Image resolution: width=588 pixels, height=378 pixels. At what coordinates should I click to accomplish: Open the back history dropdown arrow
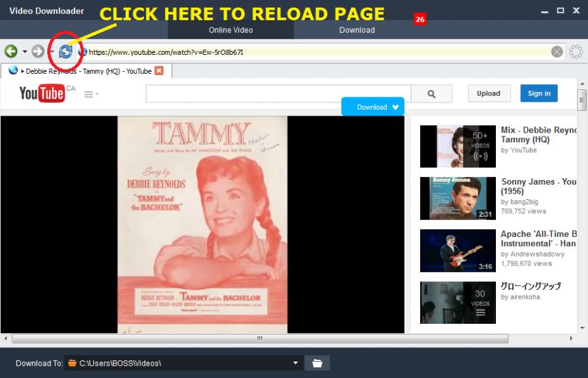[25, 52]
